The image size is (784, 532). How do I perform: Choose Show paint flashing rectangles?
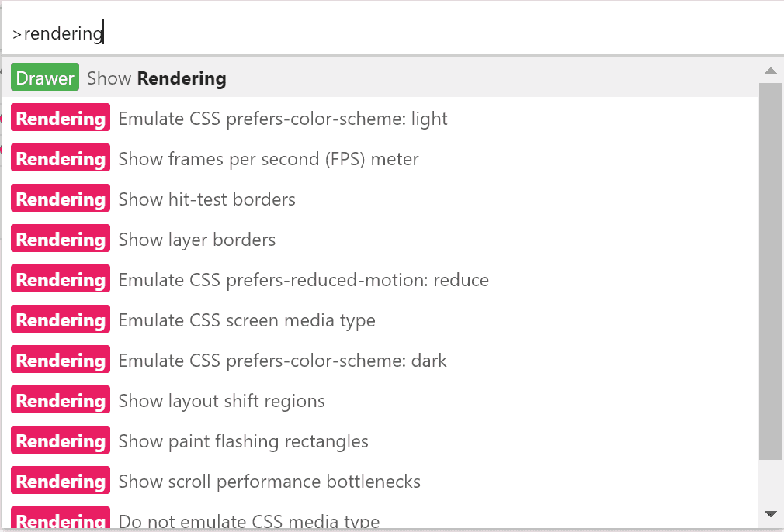[243, 441]
